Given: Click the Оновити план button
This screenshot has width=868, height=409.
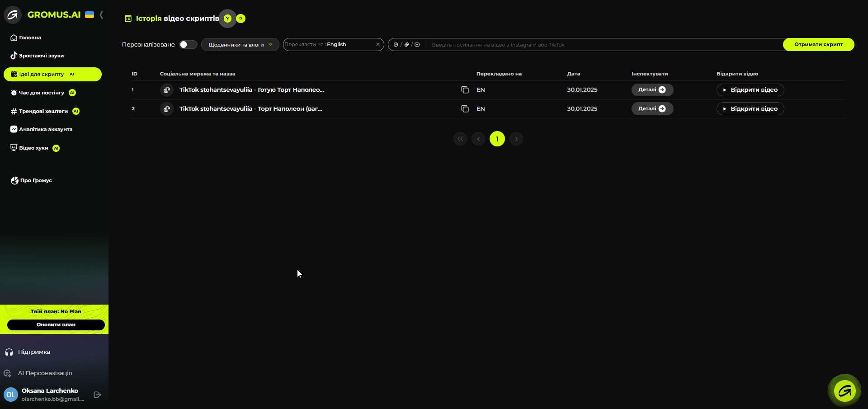Looking at the screenshot, I should (x=56, y=325).
